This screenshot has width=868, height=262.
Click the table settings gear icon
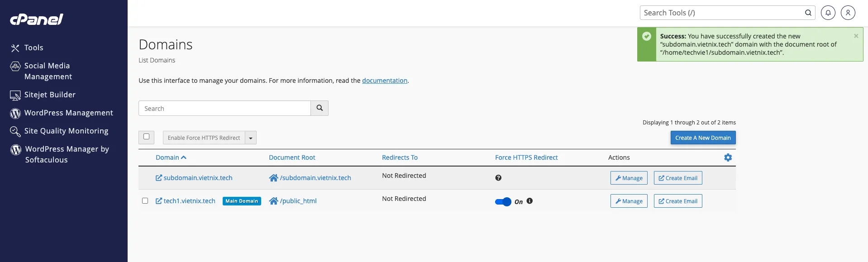pyautogui.click(x=728, y=157)
